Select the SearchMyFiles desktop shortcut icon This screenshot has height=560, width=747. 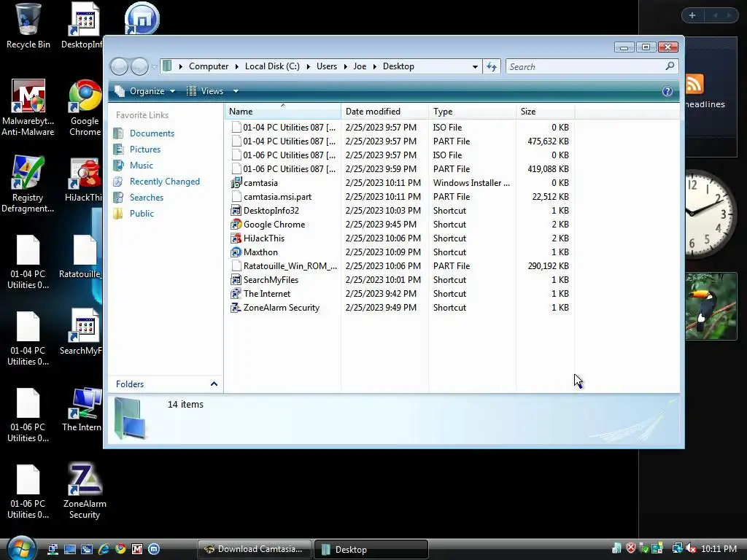[82, 332]
